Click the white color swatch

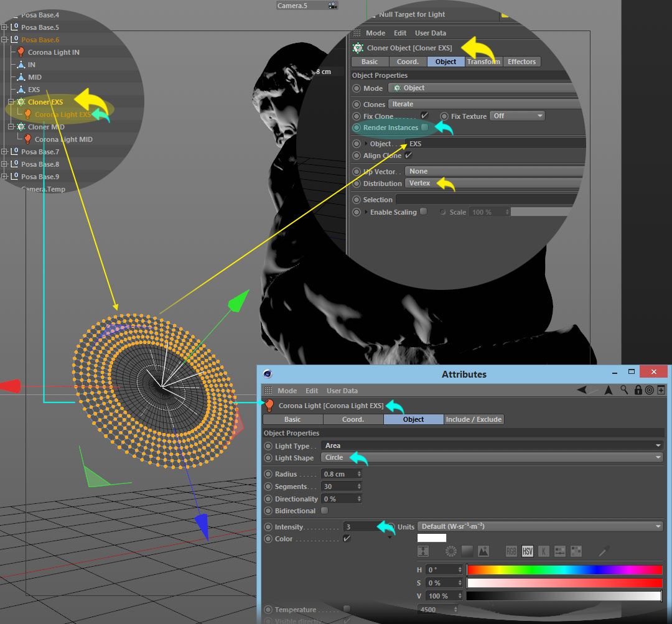[432, 538]
